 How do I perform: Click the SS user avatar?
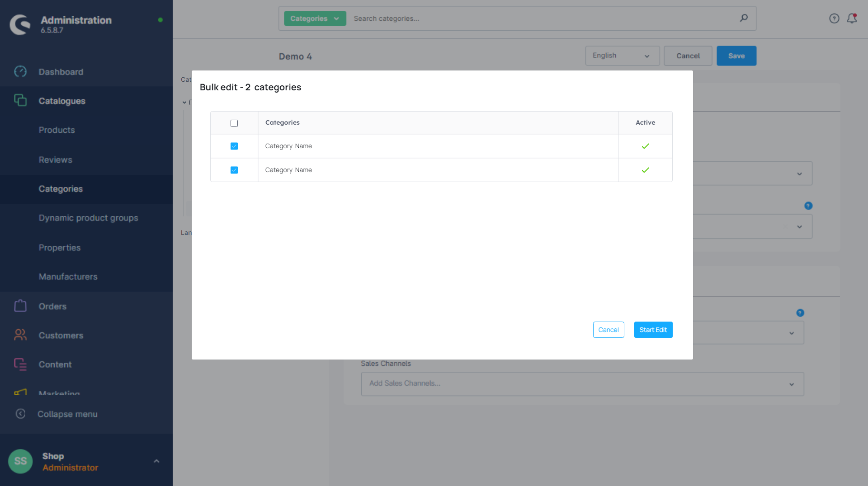click(20, 461)
